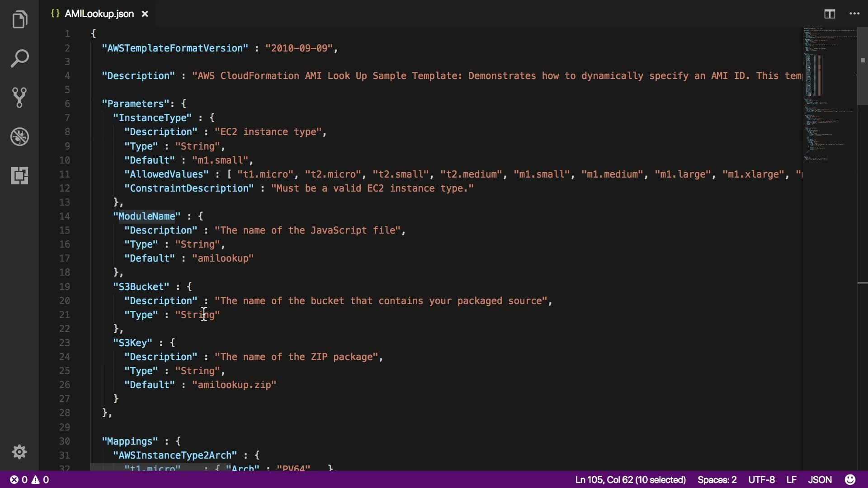Open the Search panel in sidebar
Viewport: 868px width, 488px height.
pyautogui.click(x=19, y=58)
